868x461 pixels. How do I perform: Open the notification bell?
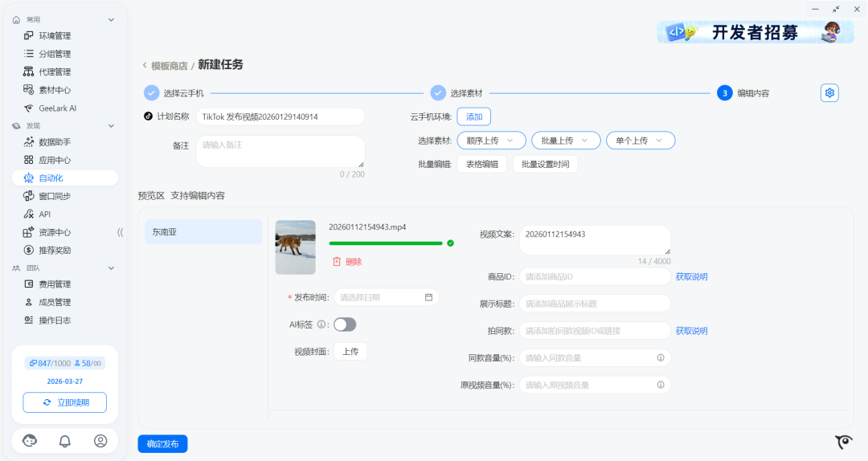65,441
